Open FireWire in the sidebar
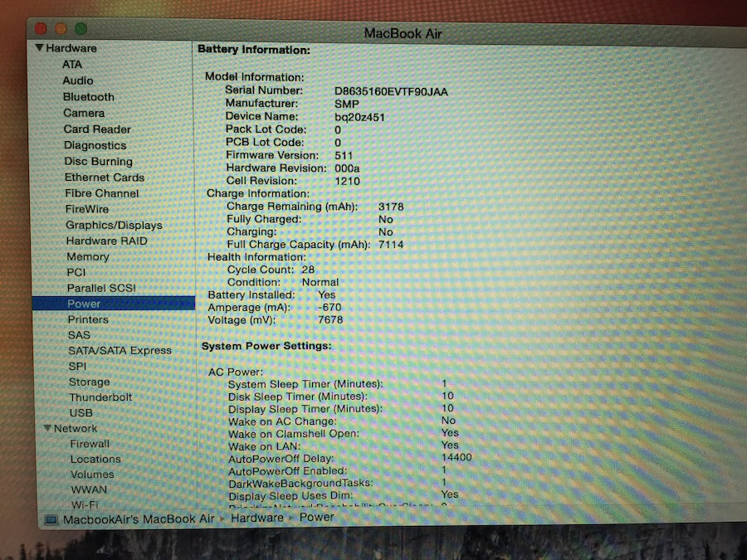Viewport: 747px width, 560px height. coord(87,209)
